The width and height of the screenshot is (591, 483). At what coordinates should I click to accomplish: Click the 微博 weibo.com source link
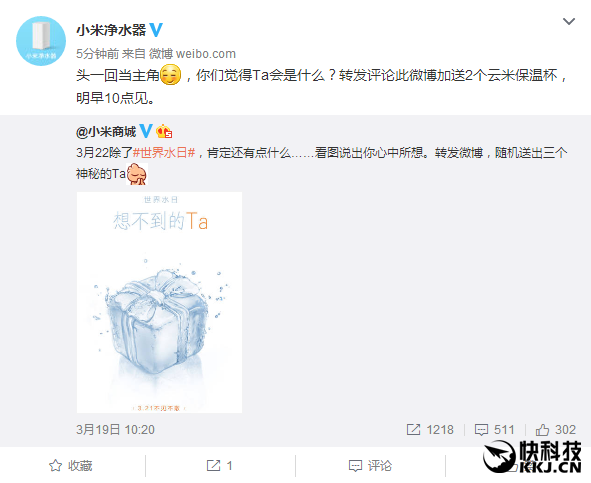(x=192, y=54)
